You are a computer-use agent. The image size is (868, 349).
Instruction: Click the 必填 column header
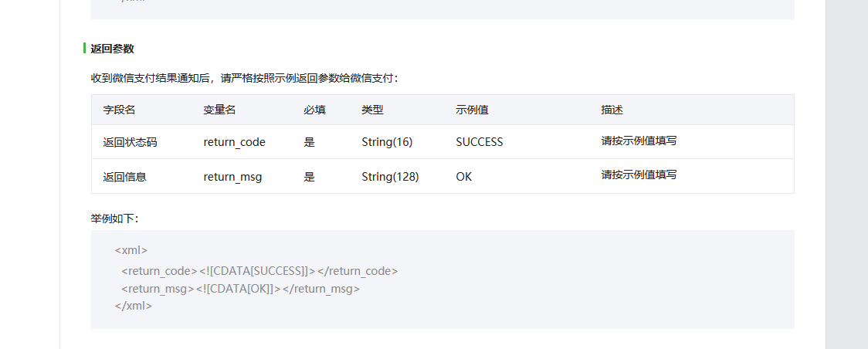(314, 110)
